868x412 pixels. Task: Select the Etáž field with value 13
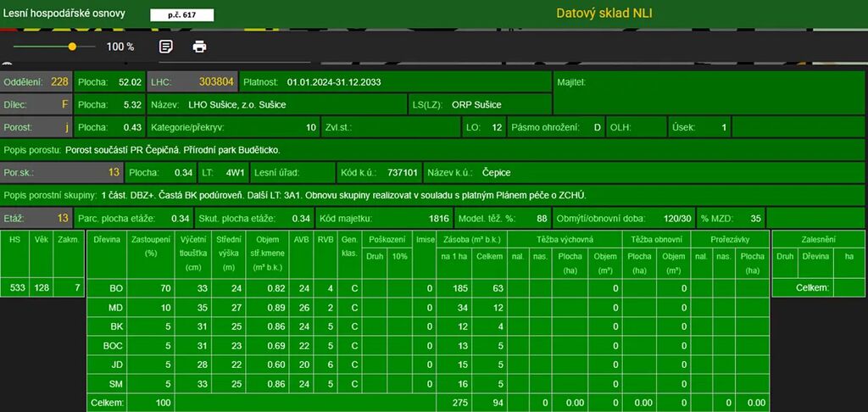(x=36, y=218)
